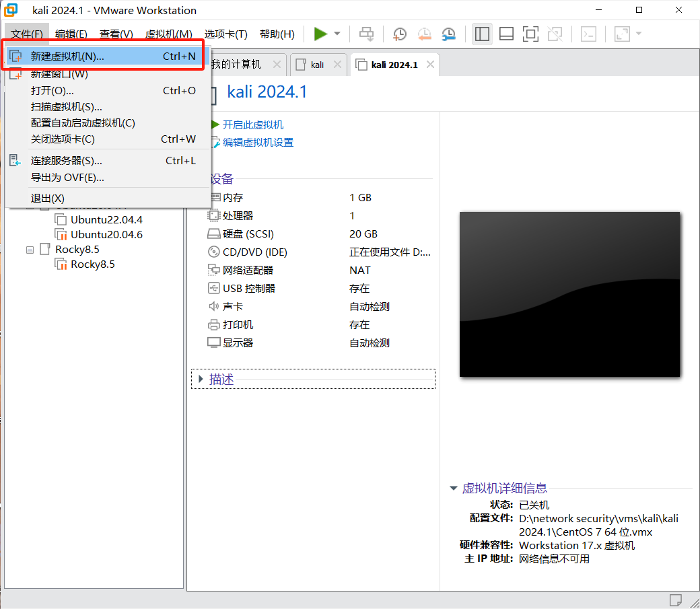
Task: Click Send Ctrl+Alt+Del toolbar icon
Action: pos(367,34)
